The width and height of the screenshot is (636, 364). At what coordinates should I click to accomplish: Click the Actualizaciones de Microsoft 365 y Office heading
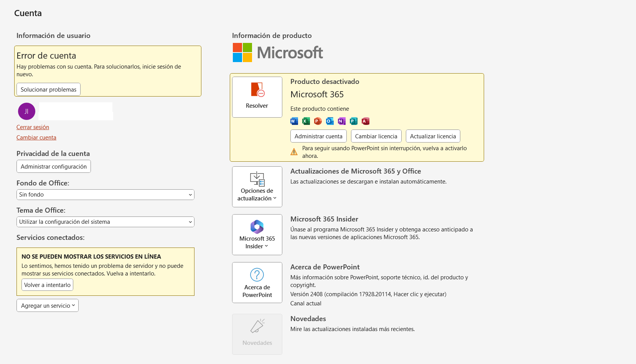(356, 171)
